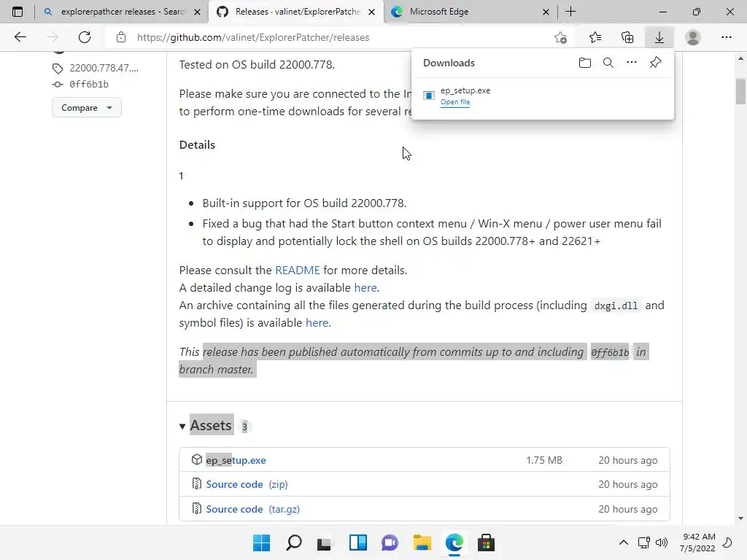Open the profile avatar menu
Image resolution: width=747 pixels, height=560 pixels.
coord(693,37)
